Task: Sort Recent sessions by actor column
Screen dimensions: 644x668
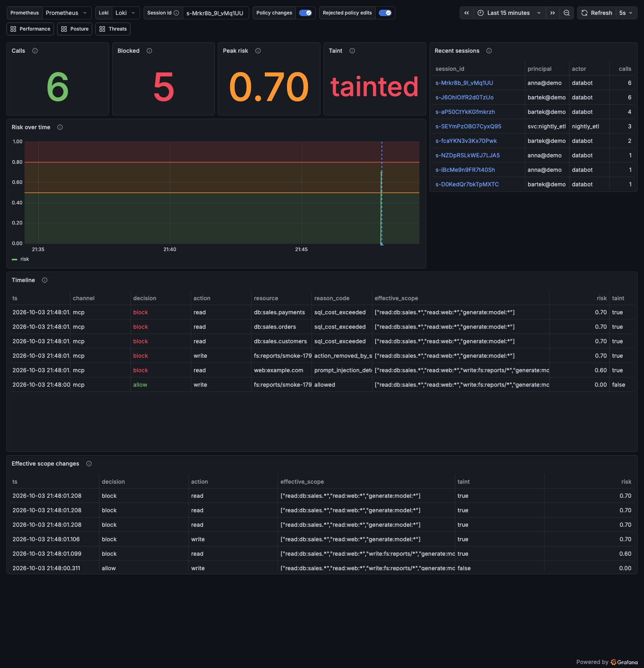Action: pos(579,69)
